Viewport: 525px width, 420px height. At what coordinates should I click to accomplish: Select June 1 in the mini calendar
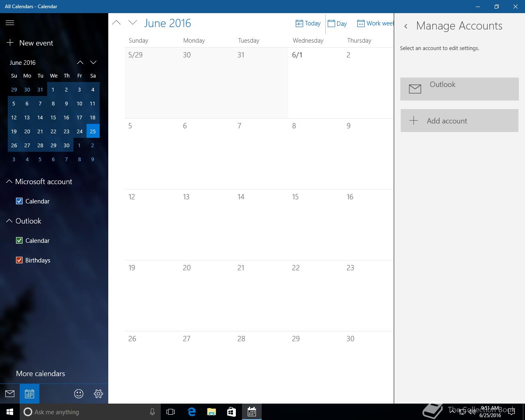coord(53,89)
